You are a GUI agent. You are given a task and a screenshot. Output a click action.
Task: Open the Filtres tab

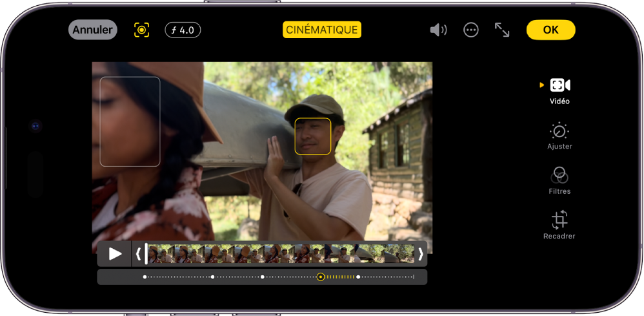[559, 181]
